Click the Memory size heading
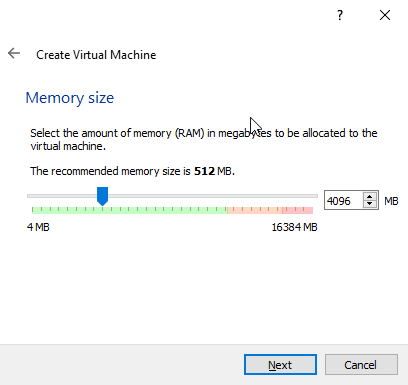This screenshot has height=385, width=408. (70, 98)
